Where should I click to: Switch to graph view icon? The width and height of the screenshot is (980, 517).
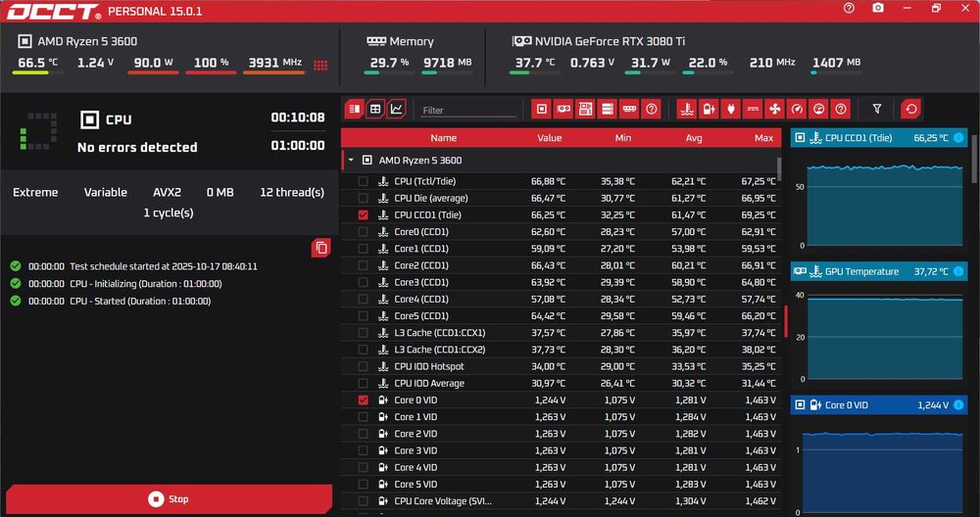[x=396, y=110]
